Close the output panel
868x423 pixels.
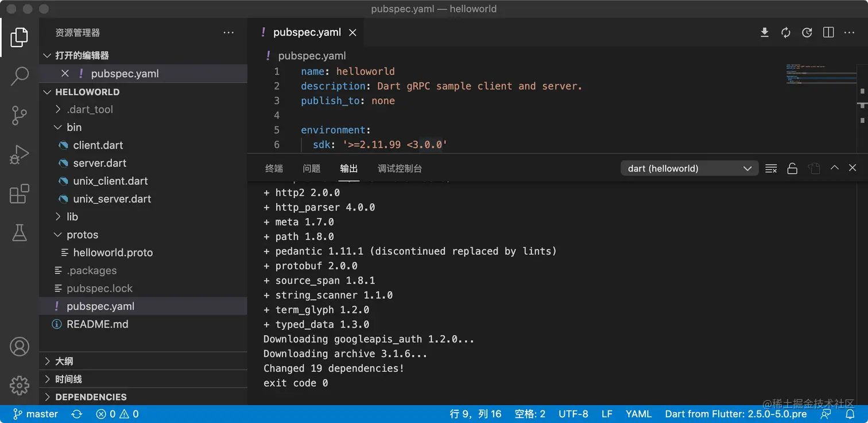852,168
